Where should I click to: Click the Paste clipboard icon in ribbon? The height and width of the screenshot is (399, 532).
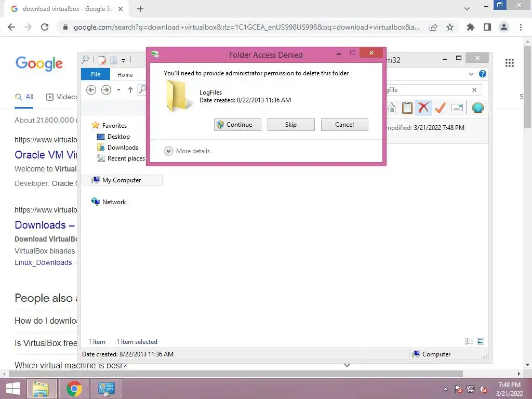(x=407, y=108)
